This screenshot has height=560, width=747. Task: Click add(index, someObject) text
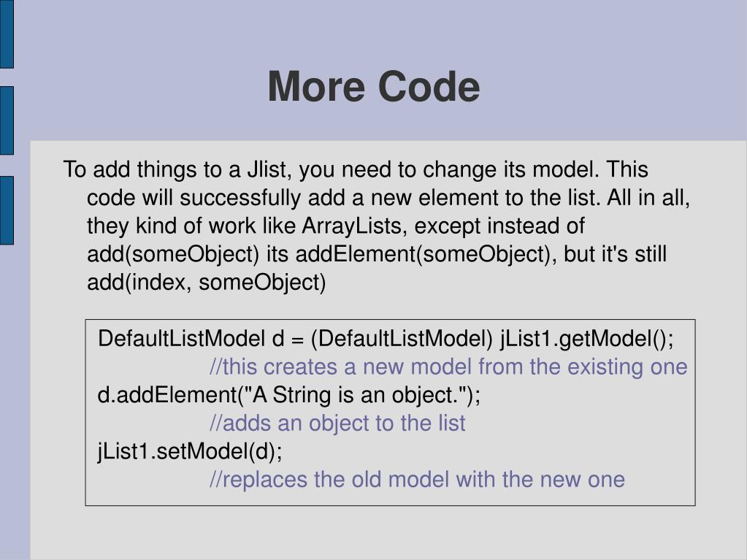click(206, 283)
